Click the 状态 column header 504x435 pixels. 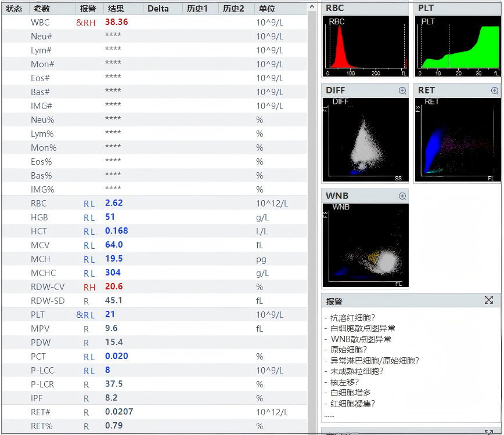click(14, 9)
